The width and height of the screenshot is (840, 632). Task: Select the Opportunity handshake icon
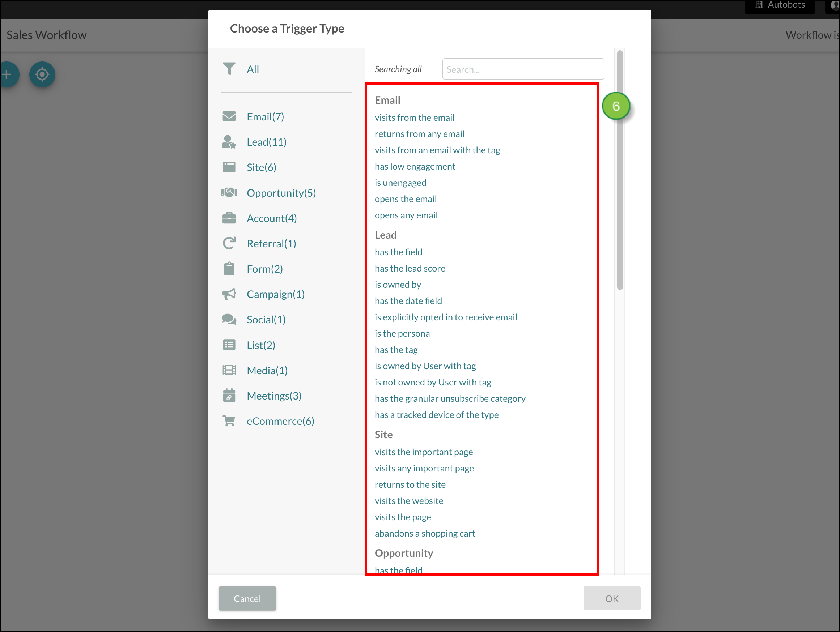229,192
